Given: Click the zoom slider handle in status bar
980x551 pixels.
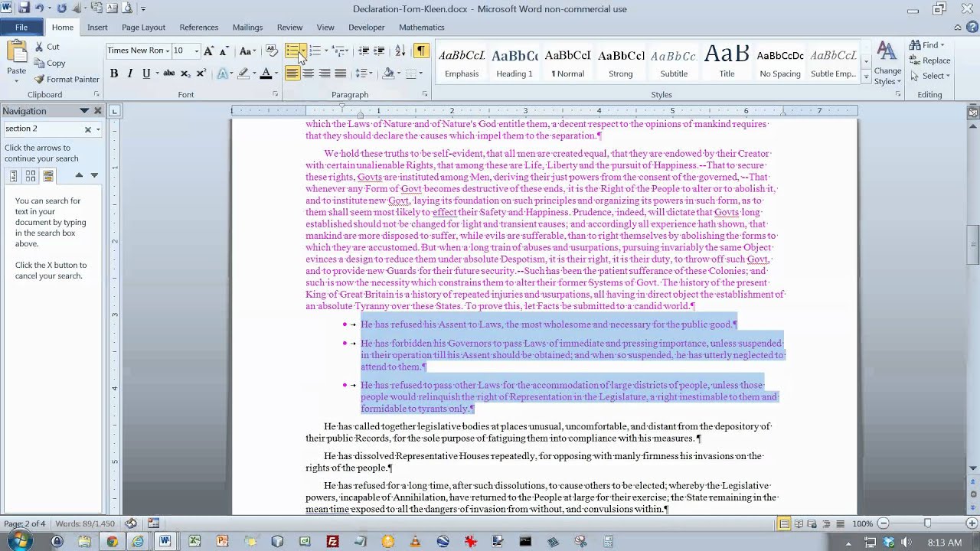Looking at the screenshot, I should point(927,523).
